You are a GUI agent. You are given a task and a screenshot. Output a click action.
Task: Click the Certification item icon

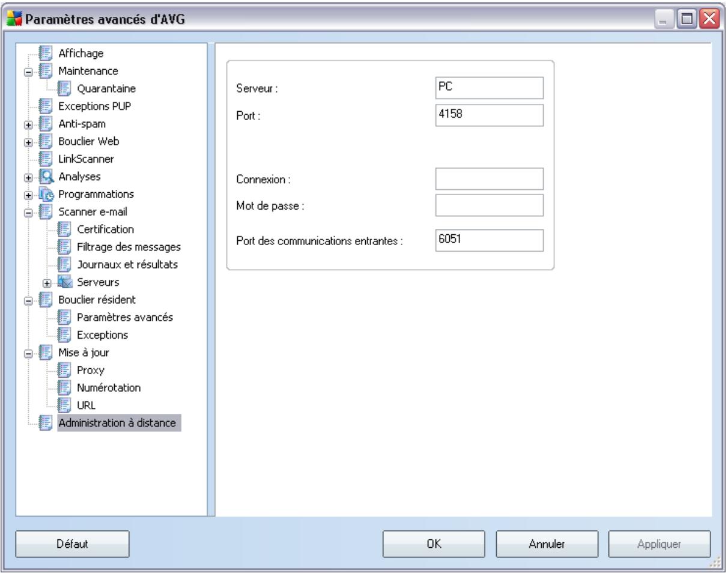point(64,229)
